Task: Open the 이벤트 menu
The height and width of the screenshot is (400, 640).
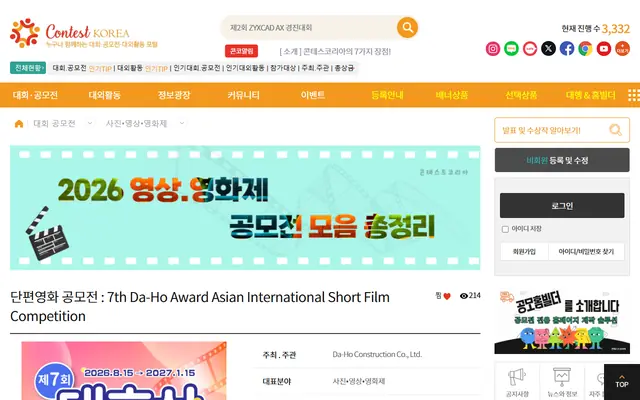Action: coord(313,95)
